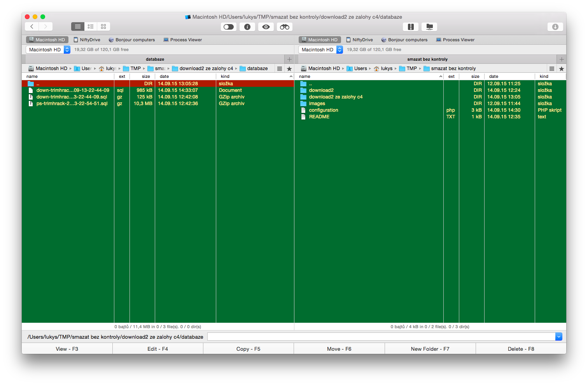Viewport: 588px width, 385px height.
Task: Click the left pane favorites star
Action: tap(289, 69)
